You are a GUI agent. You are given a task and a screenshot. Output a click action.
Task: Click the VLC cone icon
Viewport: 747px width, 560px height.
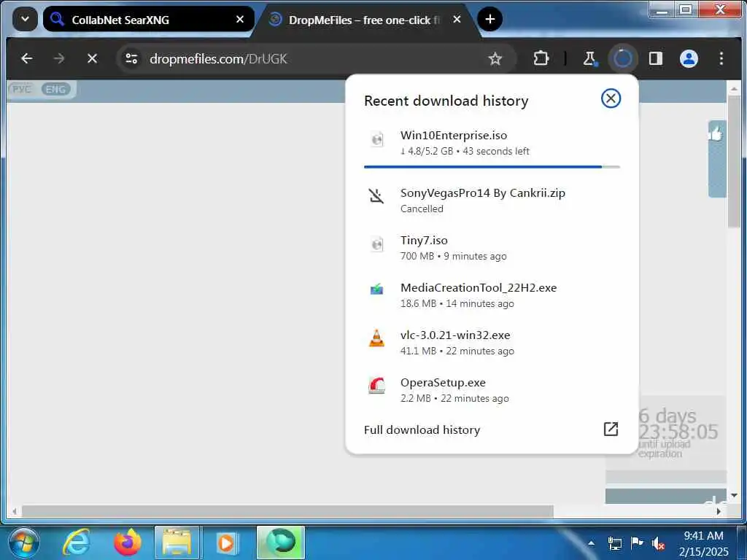[x=376, y=338]
